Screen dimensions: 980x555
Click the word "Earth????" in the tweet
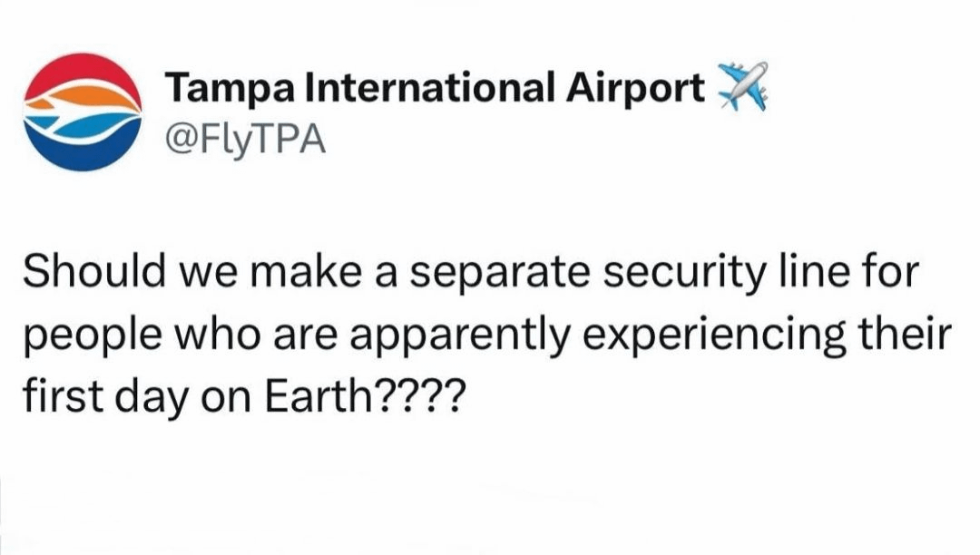366,396
